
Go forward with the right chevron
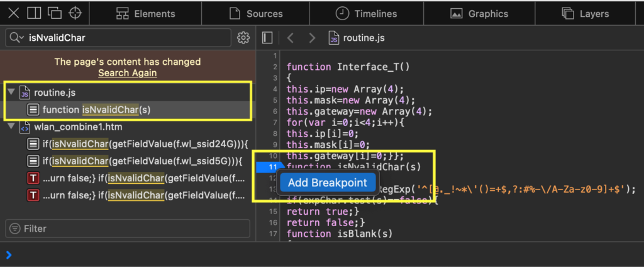tap(311, 38)
